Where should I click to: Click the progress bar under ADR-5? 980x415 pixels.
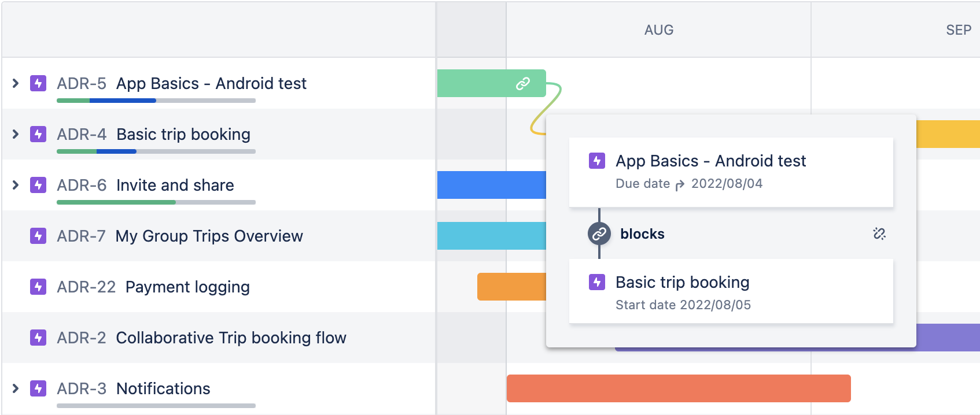155,100
